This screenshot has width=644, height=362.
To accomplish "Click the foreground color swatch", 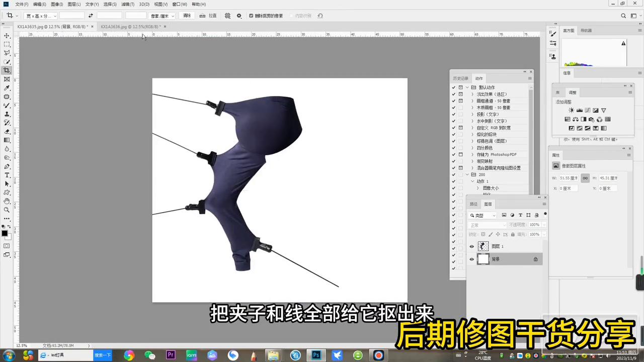I will [5, 233].
